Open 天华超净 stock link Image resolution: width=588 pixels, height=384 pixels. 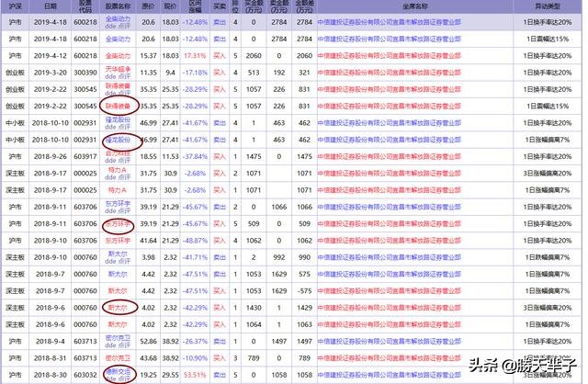pos(118,70)
